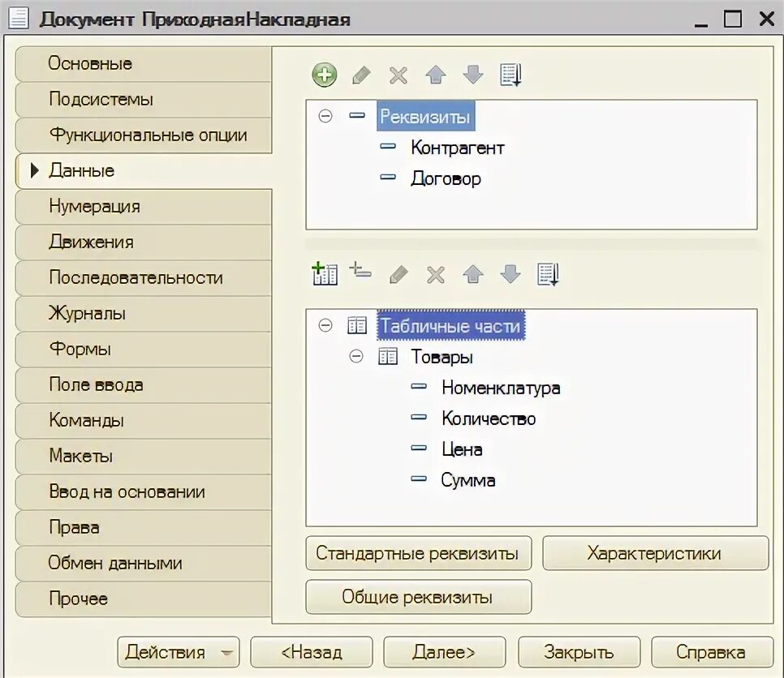The image size is (784, 678).
Task: Switch to the Поле ввода tab
Action: point(144,385)
